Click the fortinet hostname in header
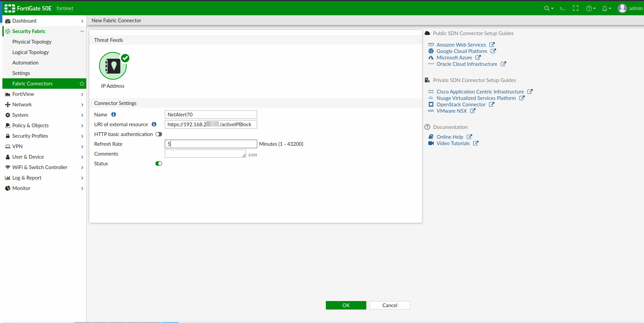644x323 pixels. (x=65, y=8)
